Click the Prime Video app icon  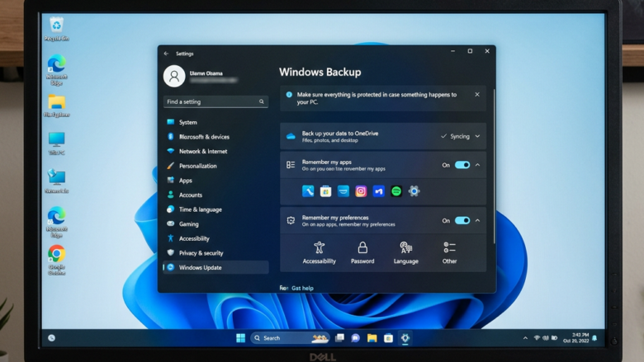point(343,191)
